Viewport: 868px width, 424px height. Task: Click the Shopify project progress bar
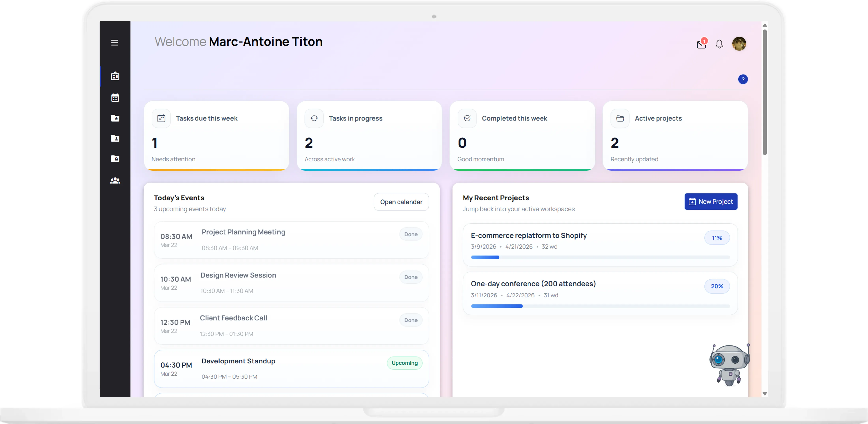coord(600,257)
